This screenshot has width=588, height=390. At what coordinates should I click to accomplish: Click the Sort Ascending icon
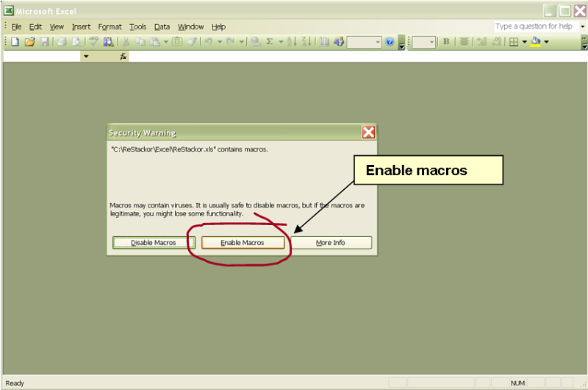(x=291, y=42)
